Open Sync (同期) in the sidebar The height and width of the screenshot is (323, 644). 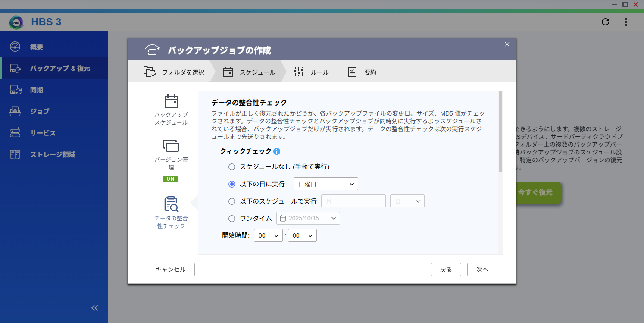pyautogui.click(x=37, y=90)
